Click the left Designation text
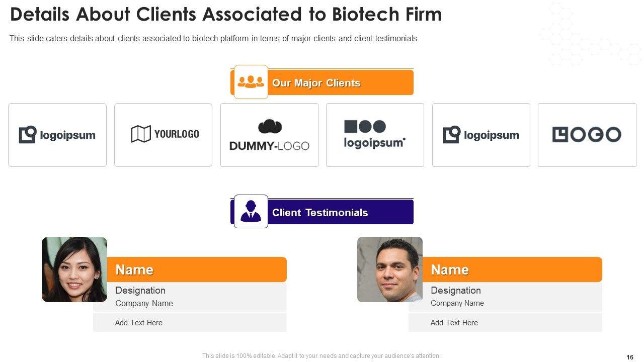 click(140, 291)
